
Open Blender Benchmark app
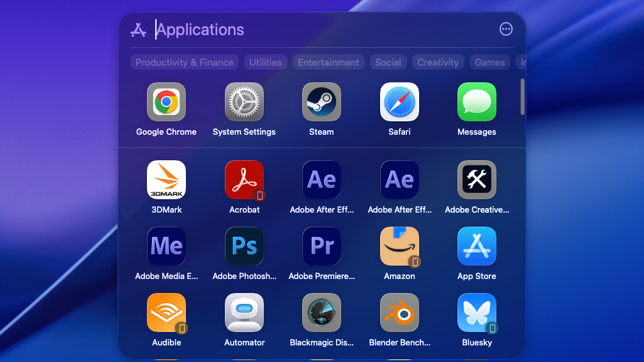click(399, 313)
